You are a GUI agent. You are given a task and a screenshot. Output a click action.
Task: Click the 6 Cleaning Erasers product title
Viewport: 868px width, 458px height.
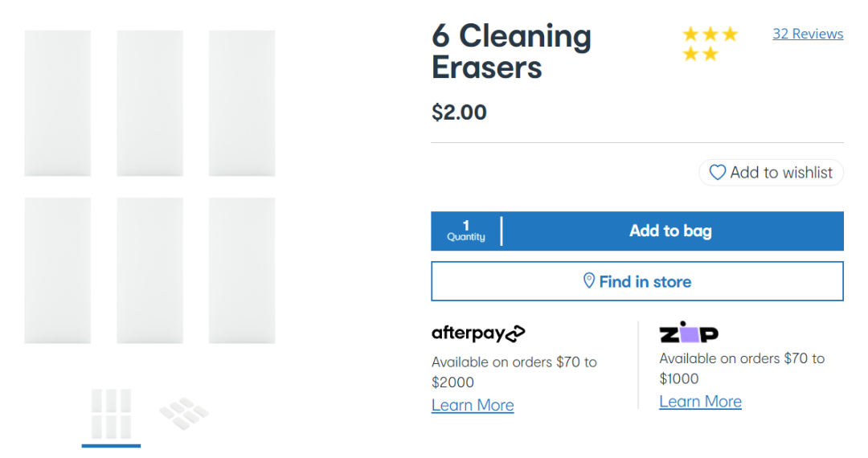point(511,51)
